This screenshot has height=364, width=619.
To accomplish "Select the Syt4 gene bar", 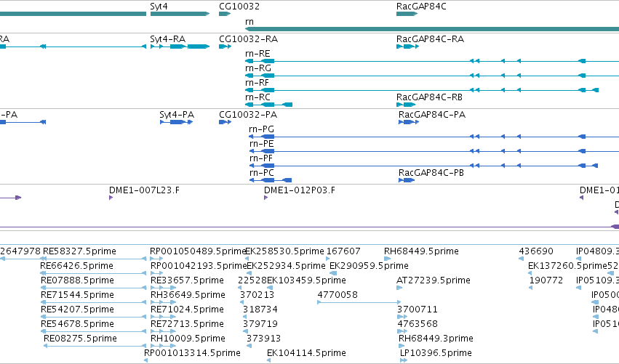I will coord(180,14).
